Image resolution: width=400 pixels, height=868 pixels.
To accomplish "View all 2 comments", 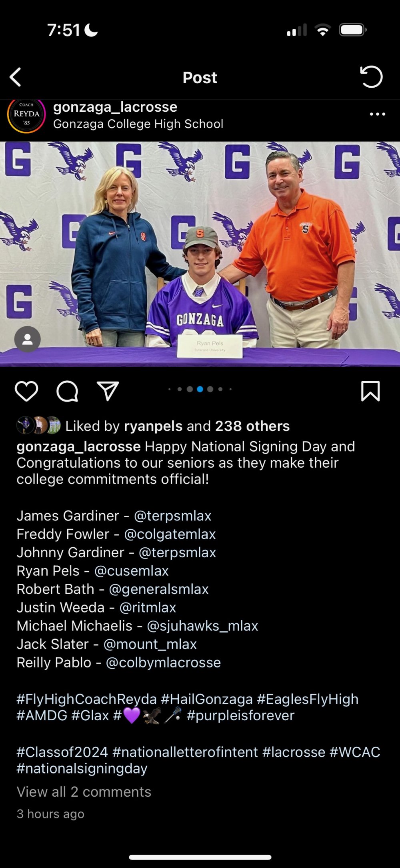I will [84, 792].
